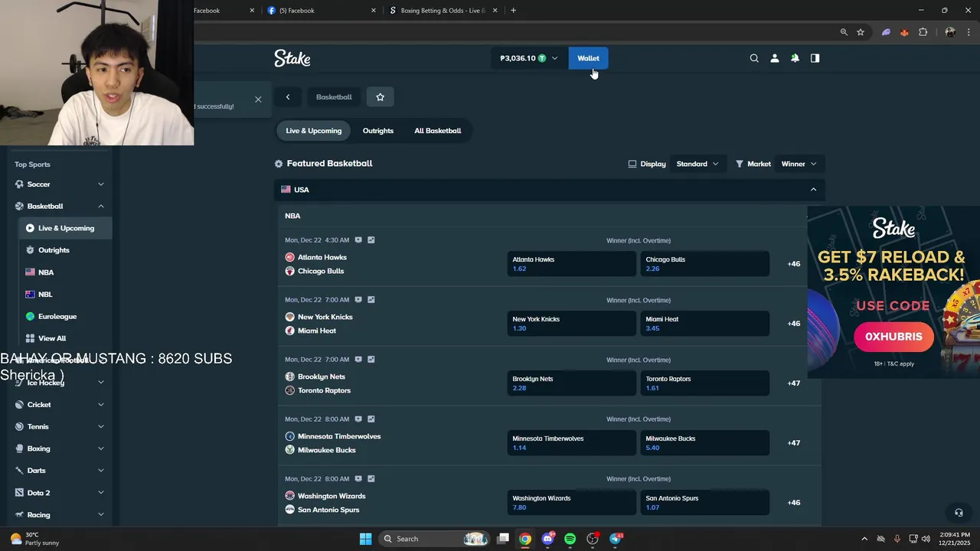The height and width of the screenshot is (551, 980).
Task: Expand the Tennis sidebar menu
Action: pos(101,427)
